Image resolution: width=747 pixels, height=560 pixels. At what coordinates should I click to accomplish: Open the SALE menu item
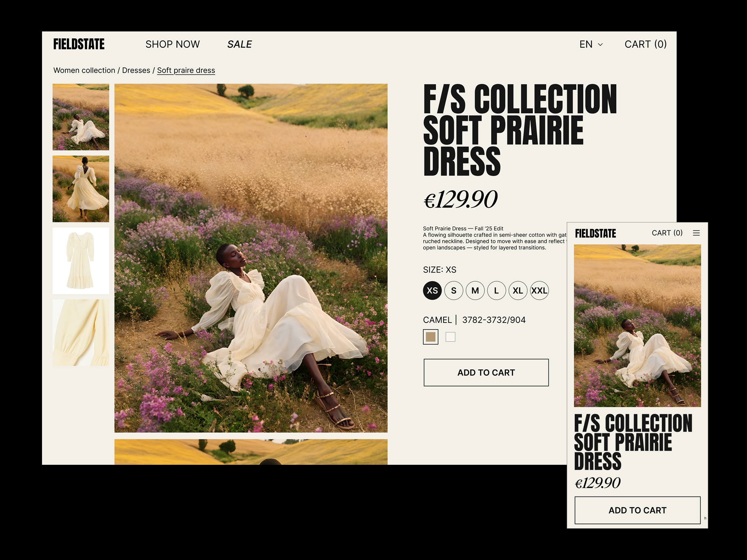(x=240, y=44)
